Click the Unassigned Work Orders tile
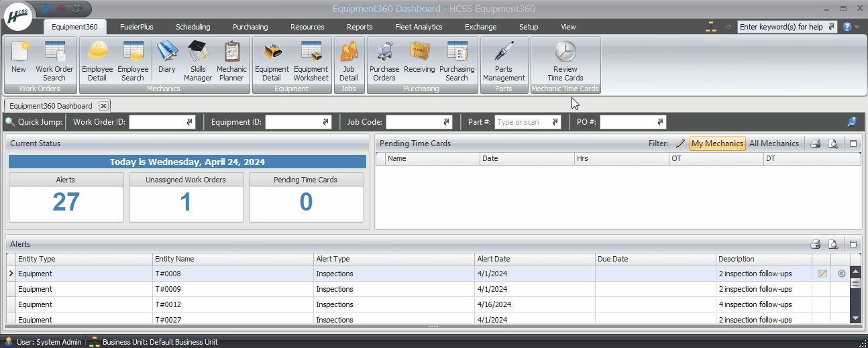 point(186,202)
